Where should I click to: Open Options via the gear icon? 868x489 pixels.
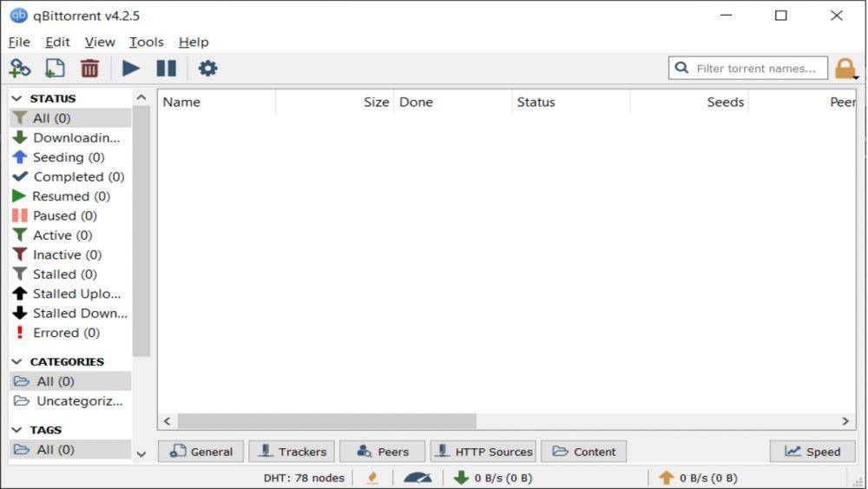207,69
